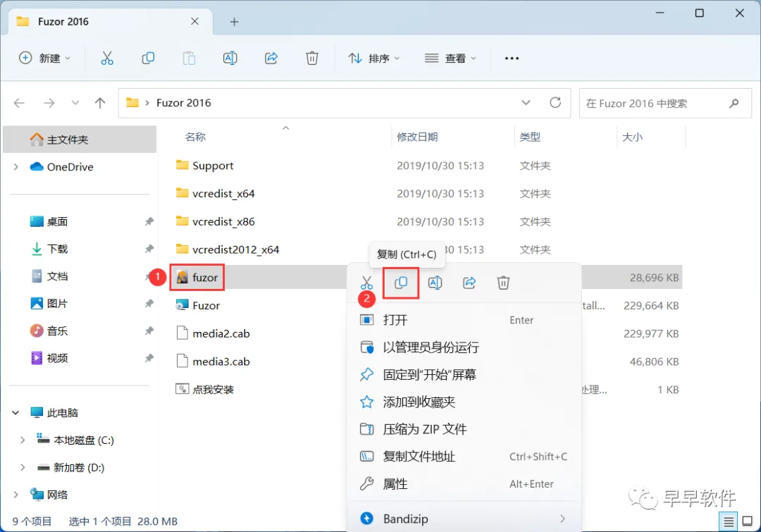
Task: Click the toolbar Share icon
Action: [271, 58]
